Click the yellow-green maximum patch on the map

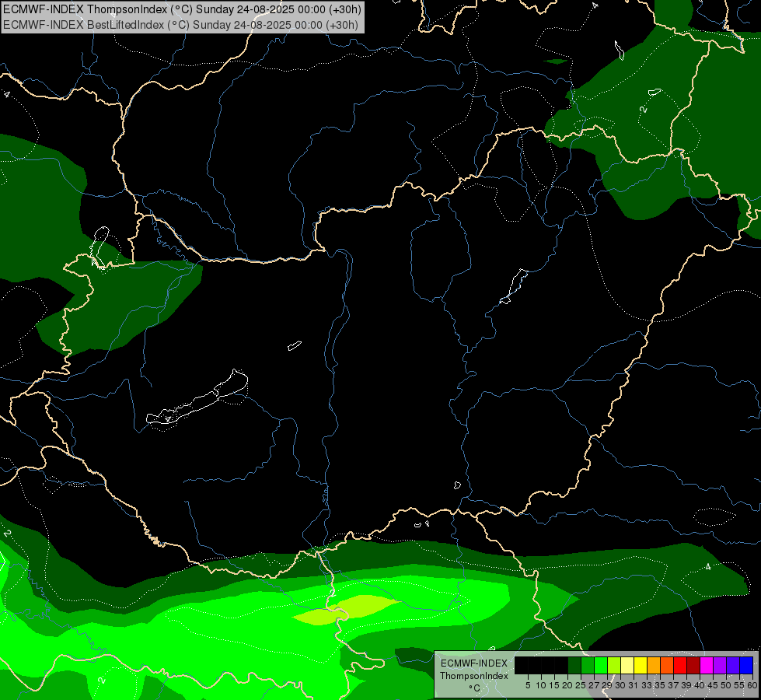point(344,610)
